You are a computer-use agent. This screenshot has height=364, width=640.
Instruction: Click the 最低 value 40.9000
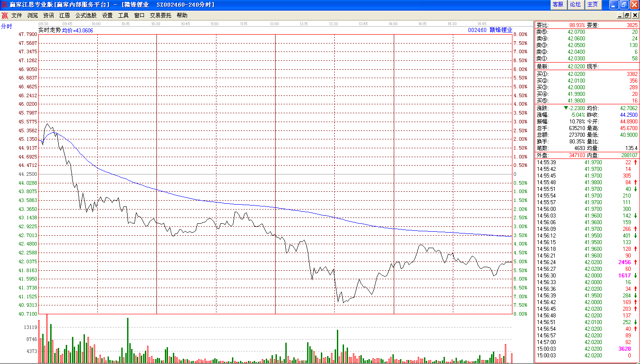tap(629, 135)
